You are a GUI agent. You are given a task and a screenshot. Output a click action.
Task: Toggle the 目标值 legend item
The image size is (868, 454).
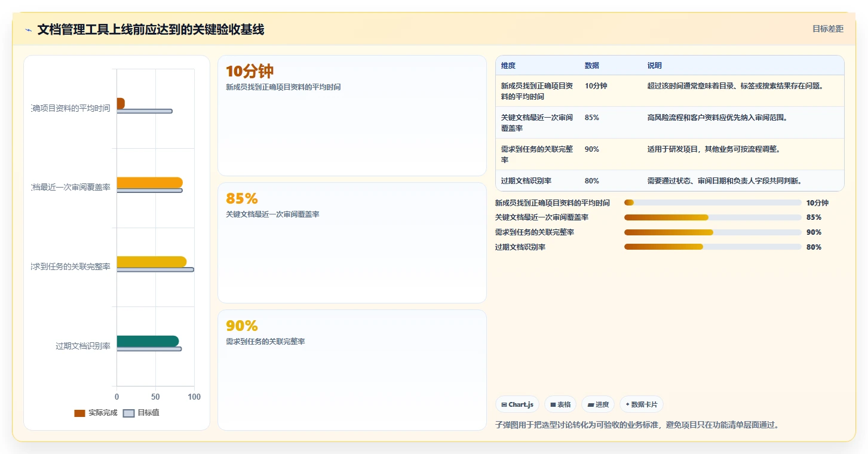141,413
